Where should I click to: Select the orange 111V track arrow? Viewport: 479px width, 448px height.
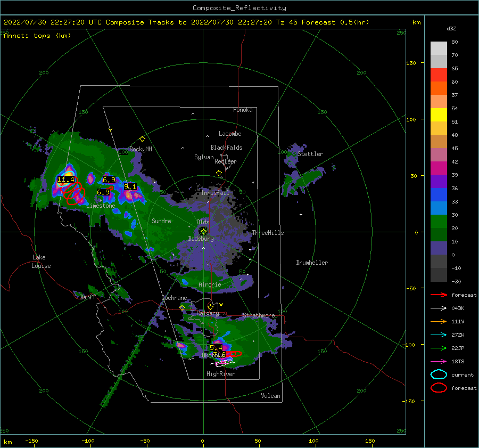coord(439,321)
